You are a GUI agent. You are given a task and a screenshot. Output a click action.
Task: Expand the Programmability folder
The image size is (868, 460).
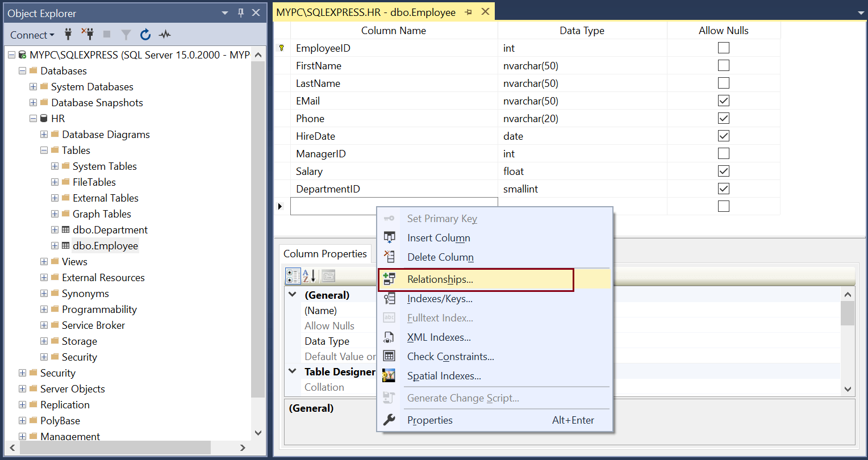click(44, 310)
